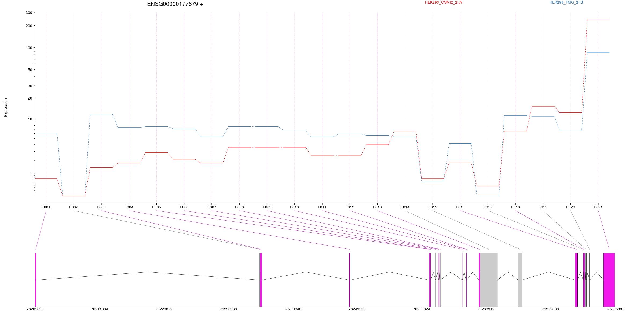Click genomic coordinate 76201896
This screenshot has width=644, height=322.
coord(35,309)
